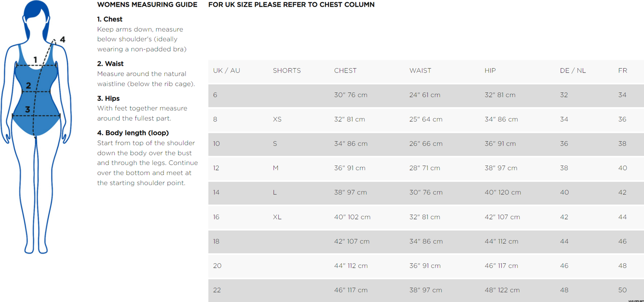The height and width of the screenshot is (302, 644).
Task: Click the WAIST column header
Action: click(420, 71)
